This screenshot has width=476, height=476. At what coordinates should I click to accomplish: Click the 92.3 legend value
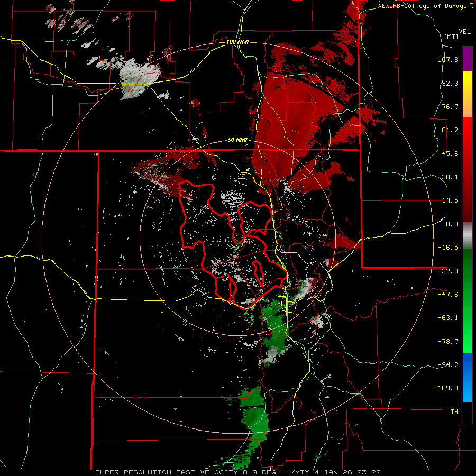[450, 83]
